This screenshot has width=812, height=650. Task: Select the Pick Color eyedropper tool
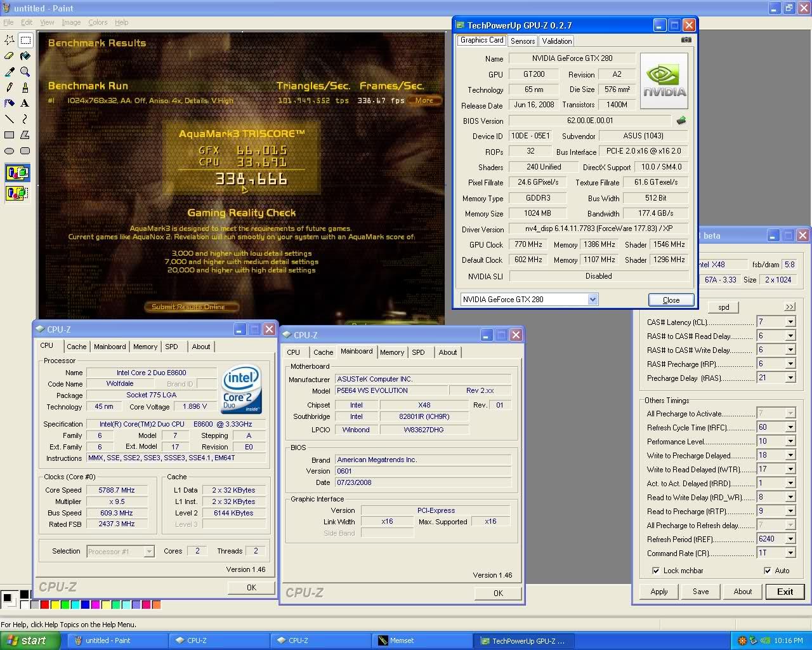10,72
